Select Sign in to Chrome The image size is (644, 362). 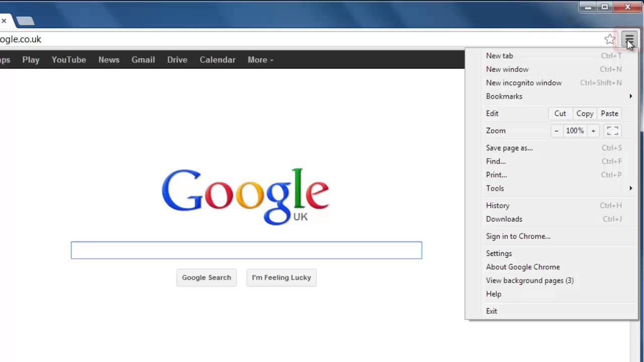point(518,236)
